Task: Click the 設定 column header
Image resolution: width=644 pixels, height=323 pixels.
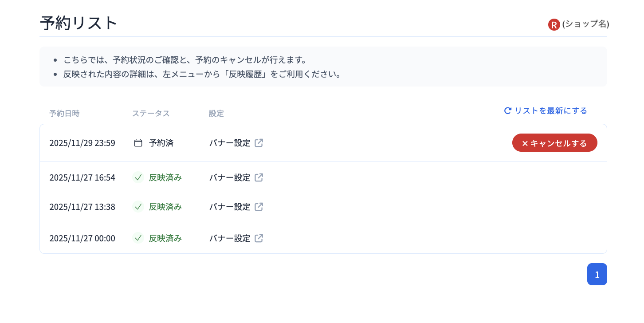Action: (x=216, y=113)
